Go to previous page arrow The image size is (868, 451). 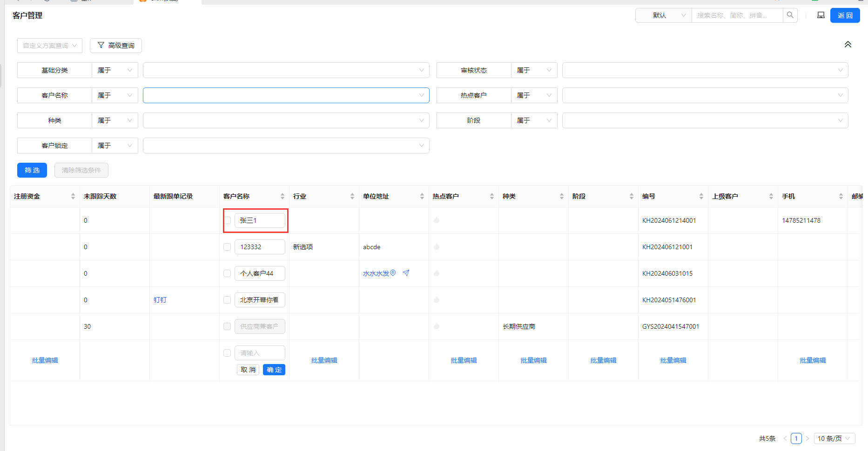(785, 438)
